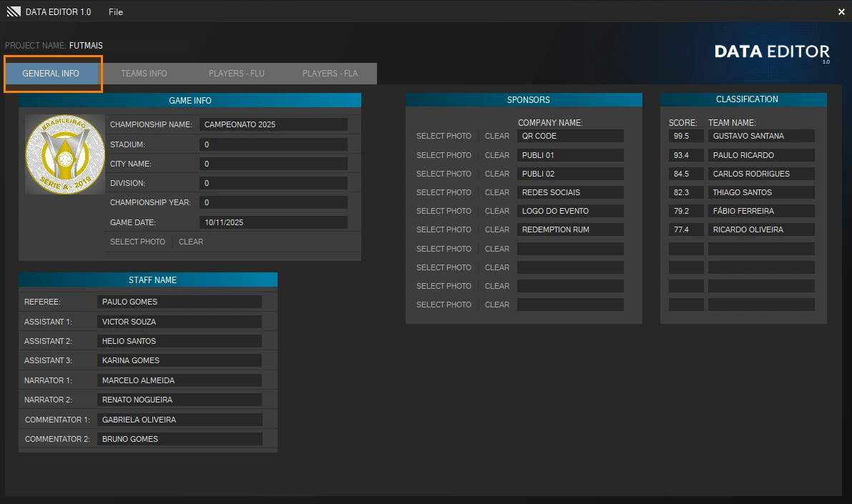Click the Stadium input field
This screenshot has width=852, height=504.
[x=273, y=144]
